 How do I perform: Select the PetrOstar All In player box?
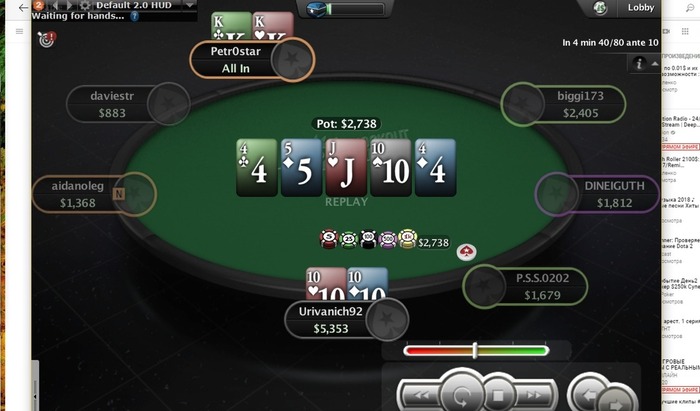tap(252, 60)
